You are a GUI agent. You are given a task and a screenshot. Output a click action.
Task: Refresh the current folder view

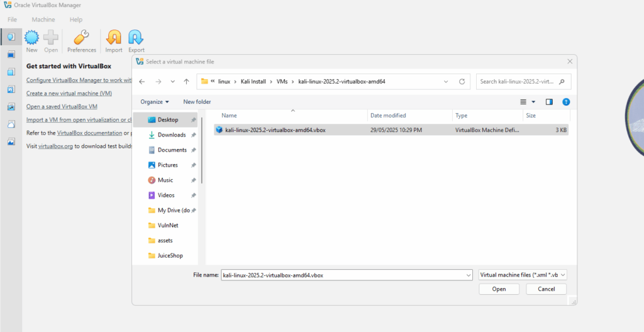[x=462, y=81]
